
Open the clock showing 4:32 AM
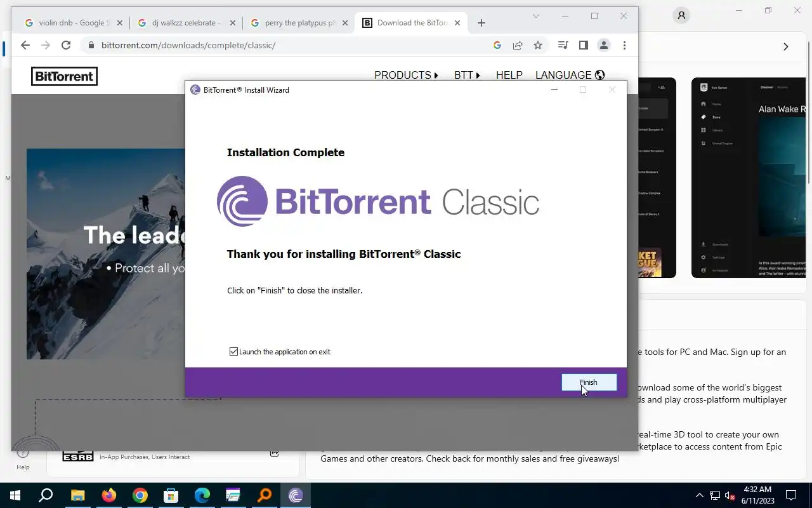coord(757,495)
